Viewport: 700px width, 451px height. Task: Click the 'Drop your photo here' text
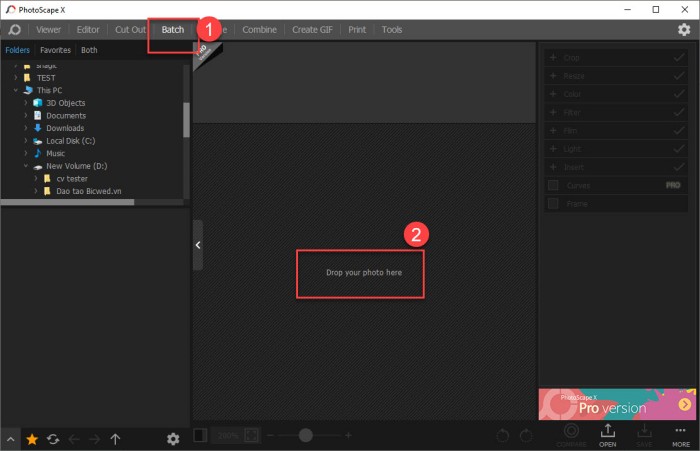coord(364,272)
